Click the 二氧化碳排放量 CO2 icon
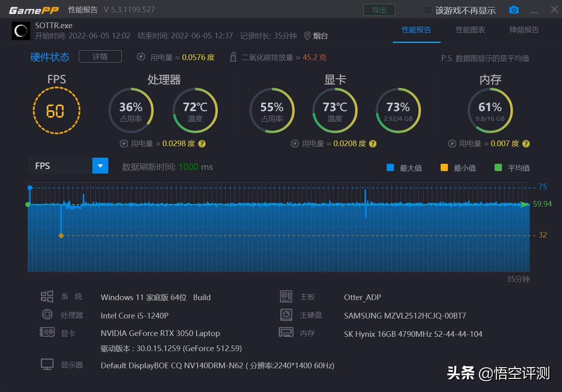The height and width of the screenshot is (392, 562). click(x=233, y=57)
